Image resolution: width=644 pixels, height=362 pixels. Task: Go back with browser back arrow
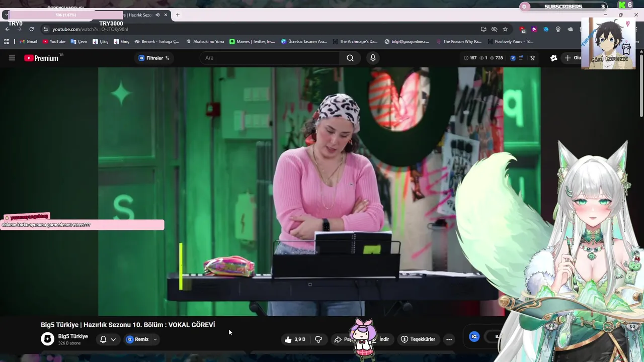coord(7,29)
